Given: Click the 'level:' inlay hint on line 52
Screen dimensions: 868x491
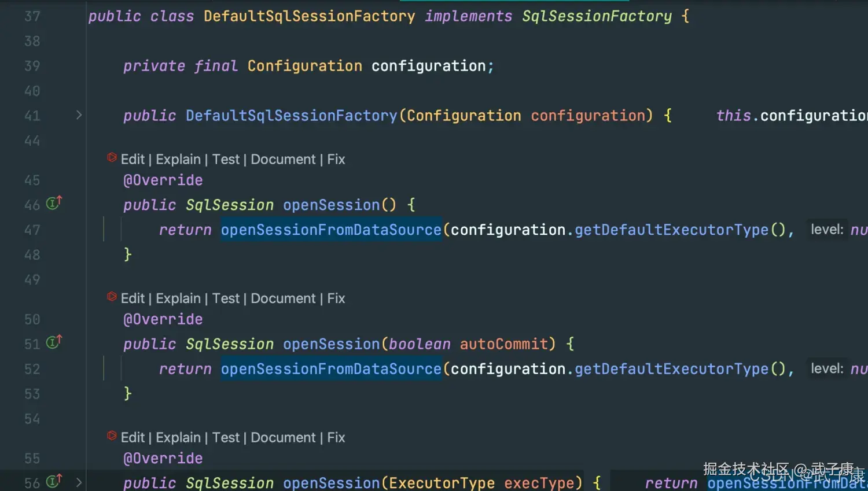Looking at the screenshot, I should pos(827,368).
